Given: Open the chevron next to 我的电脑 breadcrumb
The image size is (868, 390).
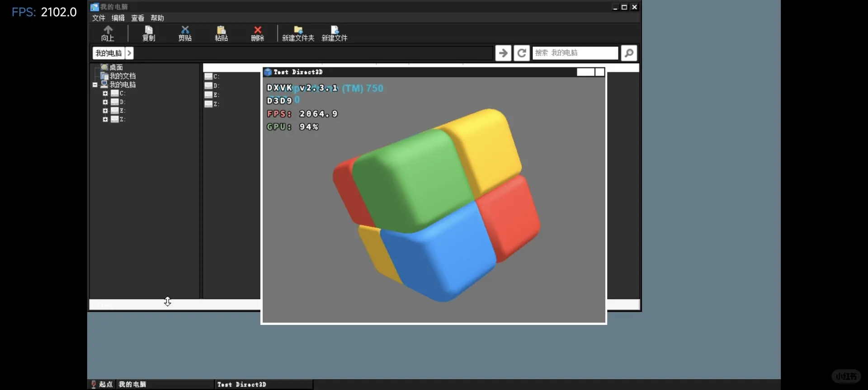Looking at the screenshot, I should pos(129,53).
